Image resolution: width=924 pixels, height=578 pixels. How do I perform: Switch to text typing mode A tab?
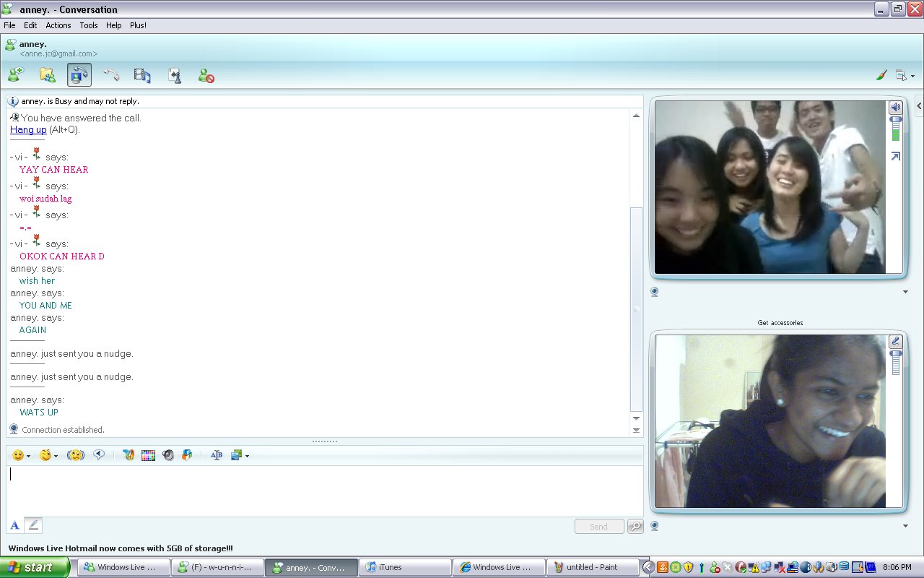click(14, 525)
